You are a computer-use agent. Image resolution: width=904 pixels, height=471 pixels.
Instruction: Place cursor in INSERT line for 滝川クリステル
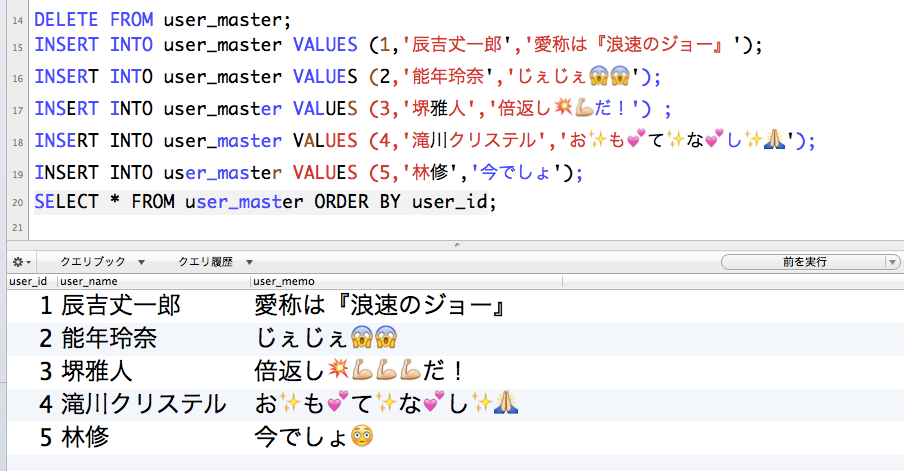coord(425,141)
